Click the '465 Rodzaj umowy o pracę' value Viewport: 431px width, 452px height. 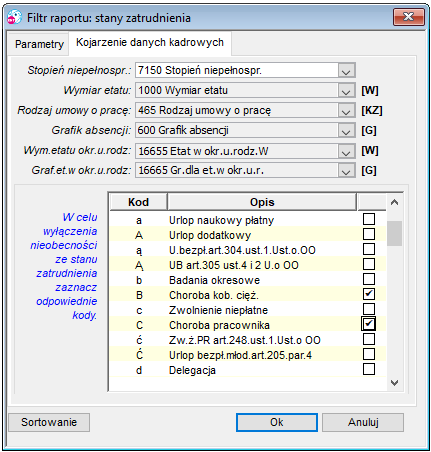pyautogui.click(x=204, y=110)
